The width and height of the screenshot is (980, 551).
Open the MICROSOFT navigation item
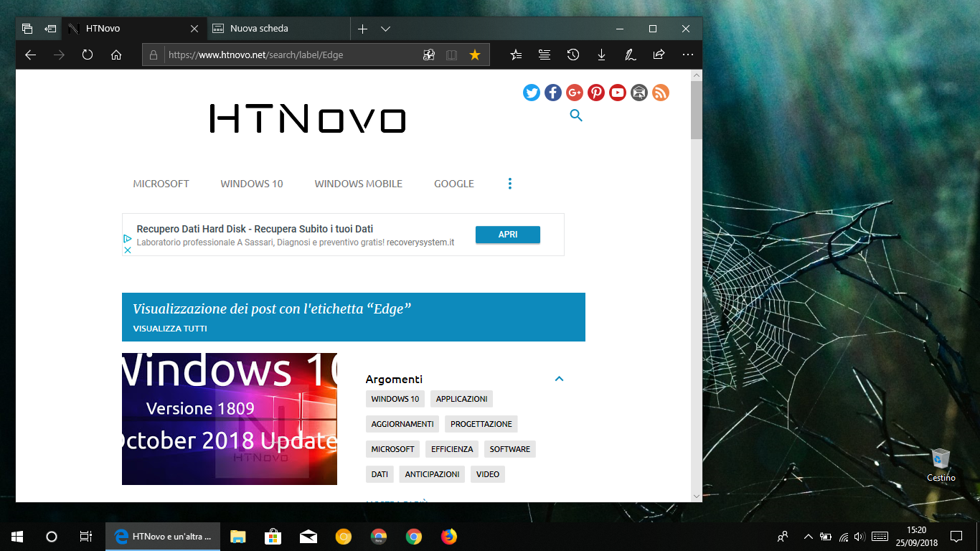click(x=161, y=184)
